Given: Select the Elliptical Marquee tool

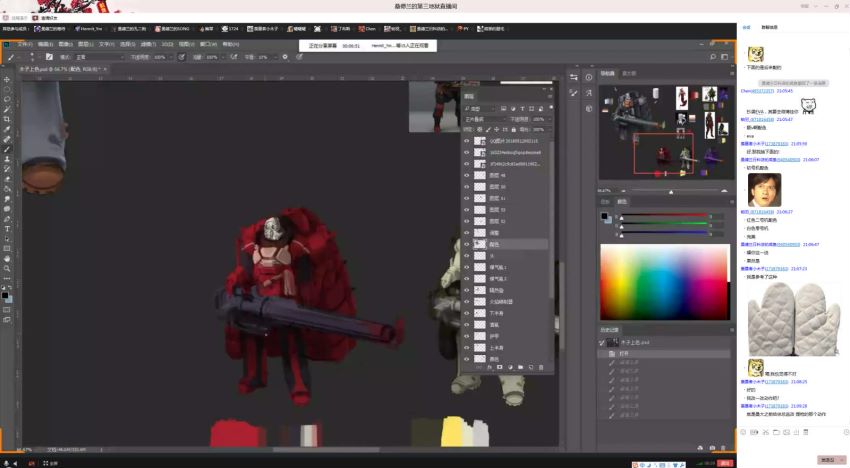Looking at the screenshot, I should point(7,89).
